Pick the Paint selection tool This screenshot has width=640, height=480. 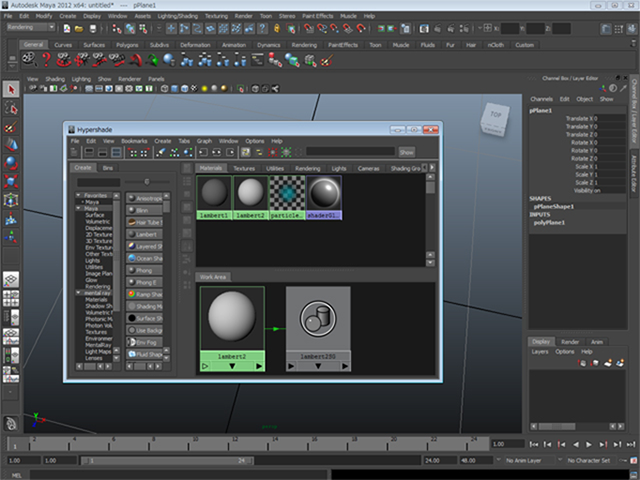(11, 127)
